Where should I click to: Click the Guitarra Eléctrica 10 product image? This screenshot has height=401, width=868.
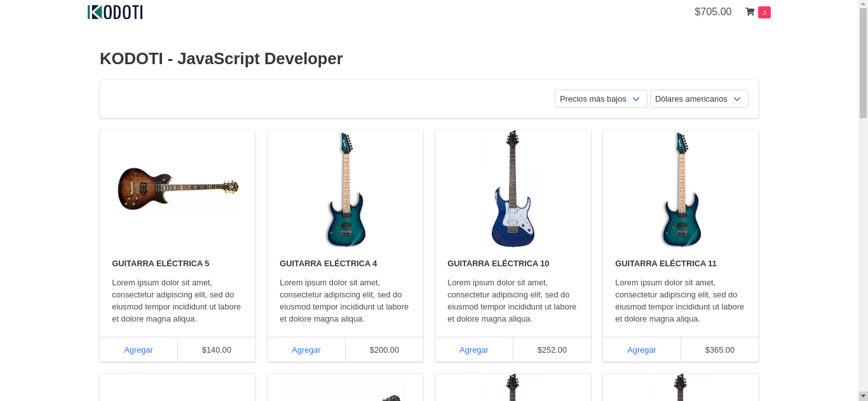point(513,189)
